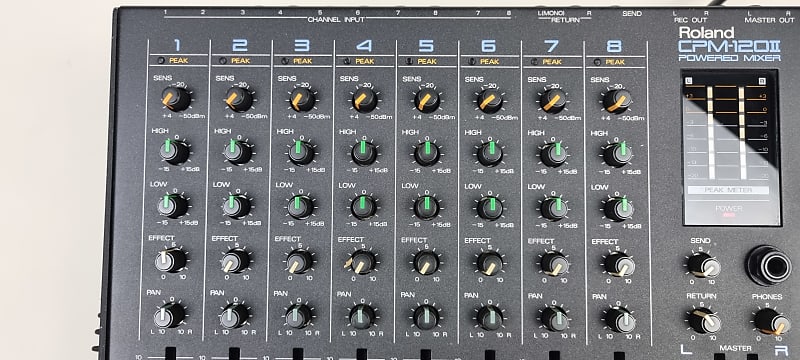Click the PEAK METER label

tap(729, 190)
